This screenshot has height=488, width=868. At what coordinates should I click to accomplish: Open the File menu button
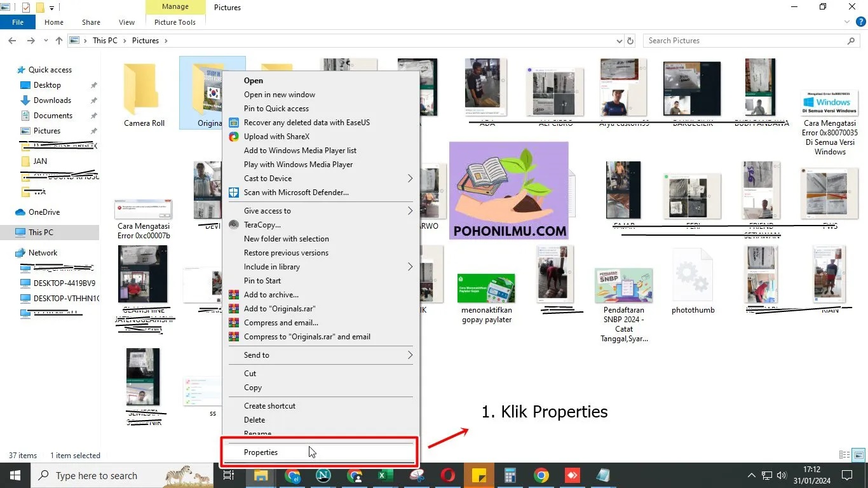pyautogui.click(x=18, y=22)
